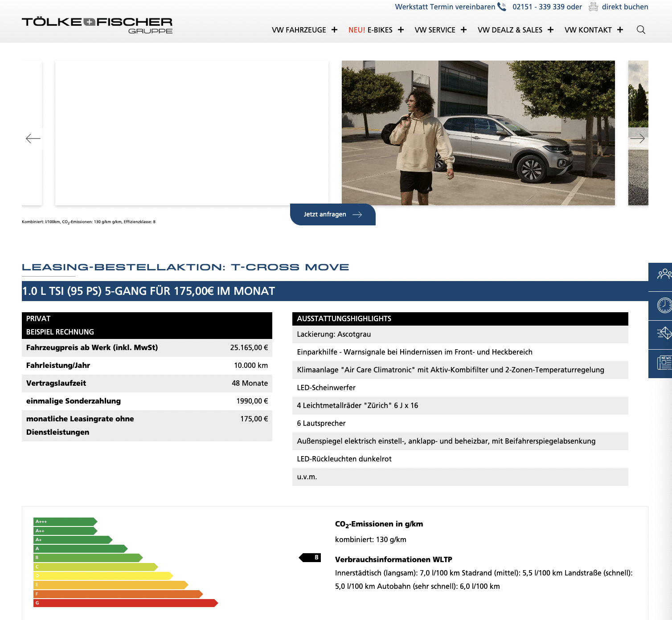Click 'einmalige Sonderzahlung' label
Screen dimensions: 672x620
pos(74,401)
